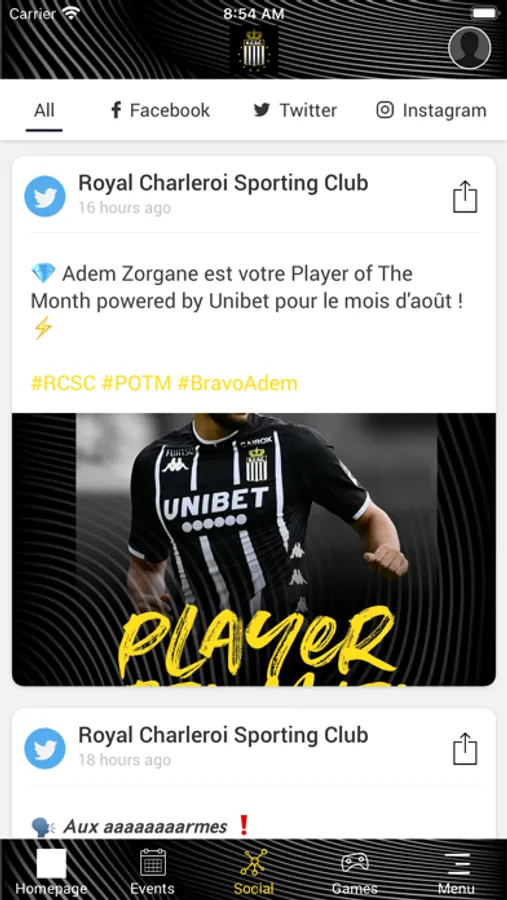This screenshot has height=900, width=507.
Task: Share the 18 hours ago post
Action: click(465, 748)
